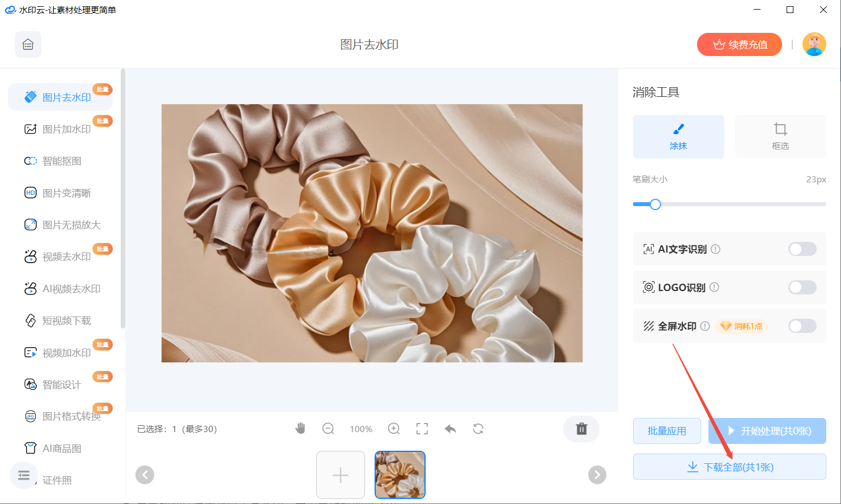Image resolution: width=841 pixels, height=504 pixels.
Task: Click the add image plus tile
Action: 341,475
